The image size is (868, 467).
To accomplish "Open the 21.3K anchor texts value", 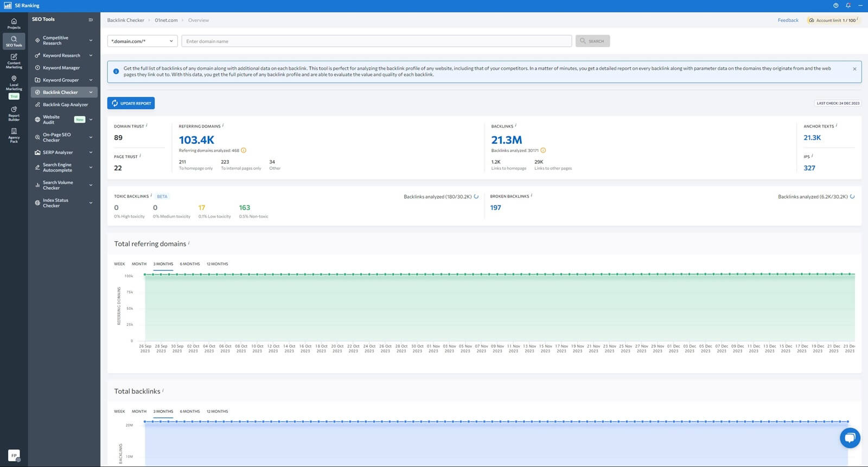I will point(812,138).
